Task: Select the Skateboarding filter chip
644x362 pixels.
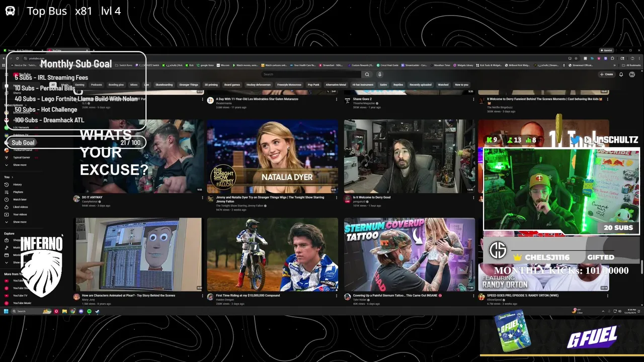Action: point(164,84)
